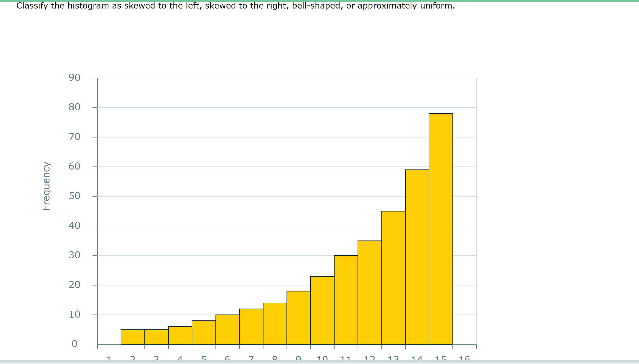The width and height of the screenshot is (639, 364).
Task: Click the histogram bar above label 14
Action: [x=417, y=257]
